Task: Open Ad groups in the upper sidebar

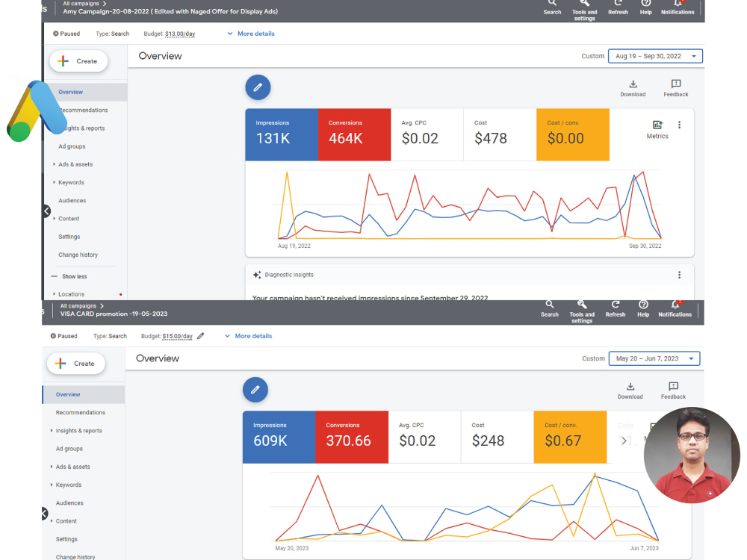Action: (72, 146)
